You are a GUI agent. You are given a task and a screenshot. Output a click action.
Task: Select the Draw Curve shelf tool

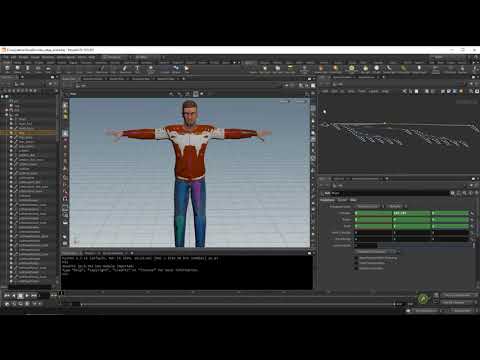click(x=102, y=69)
